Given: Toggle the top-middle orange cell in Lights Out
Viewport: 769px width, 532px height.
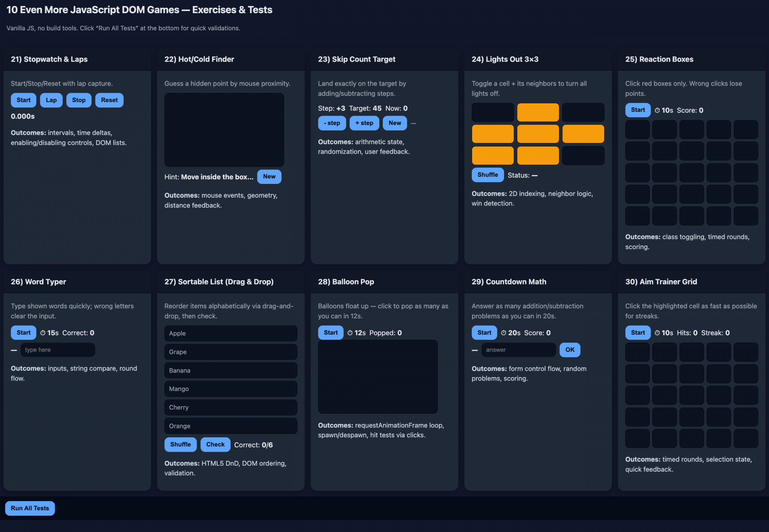Looking at the screenshot, I should tap(538, 112).
